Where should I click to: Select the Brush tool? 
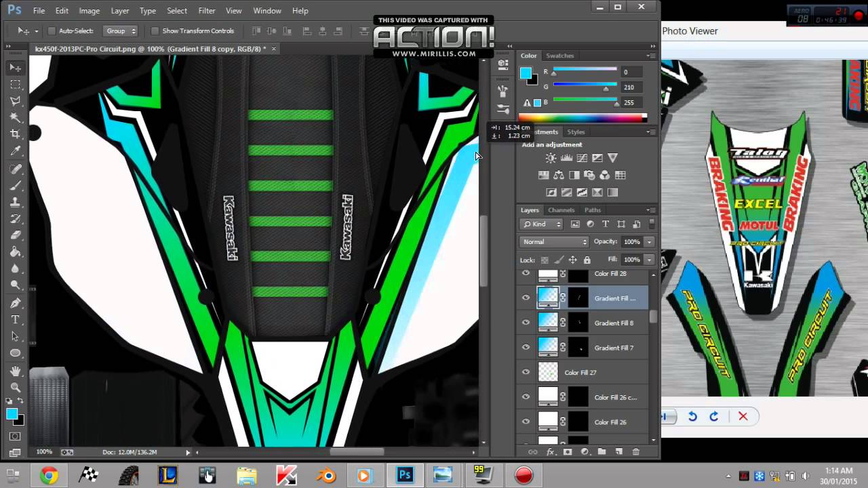point(15,186)
